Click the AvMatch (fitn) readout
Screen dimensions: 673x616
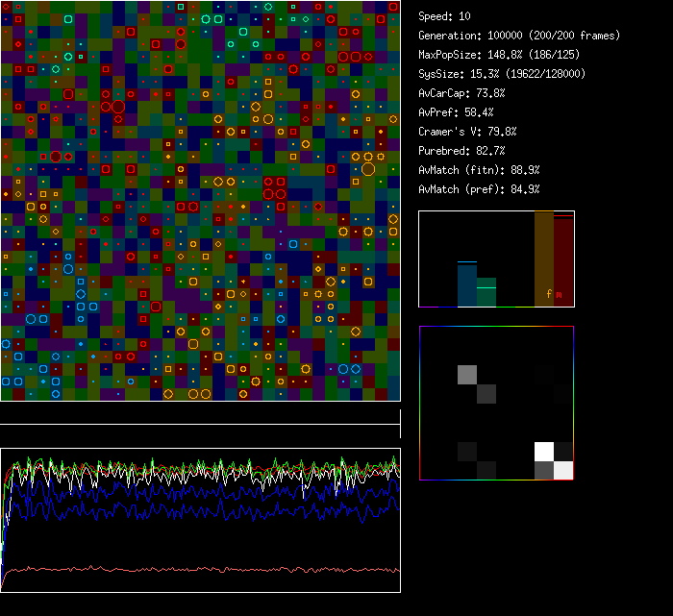(479, 170)
